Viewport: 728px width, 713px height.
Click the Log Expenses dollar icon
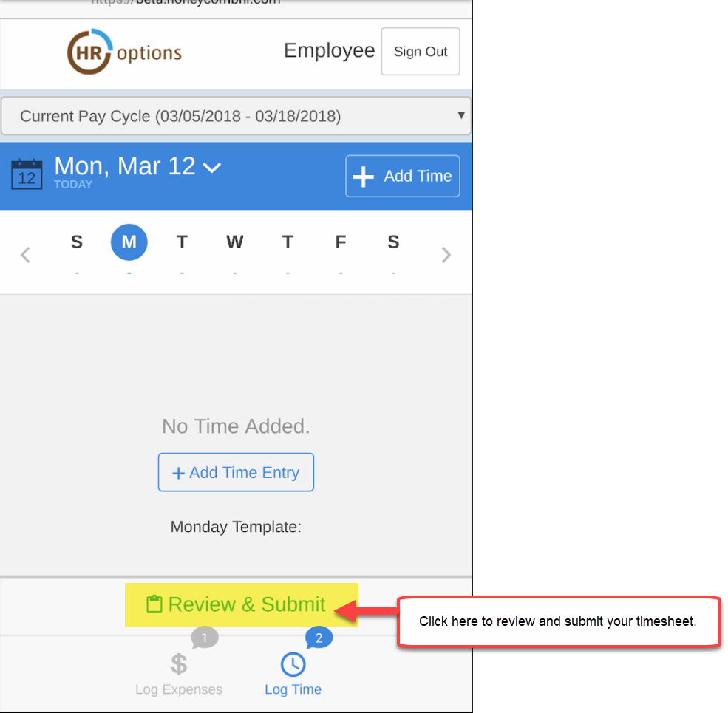[179, 664]
